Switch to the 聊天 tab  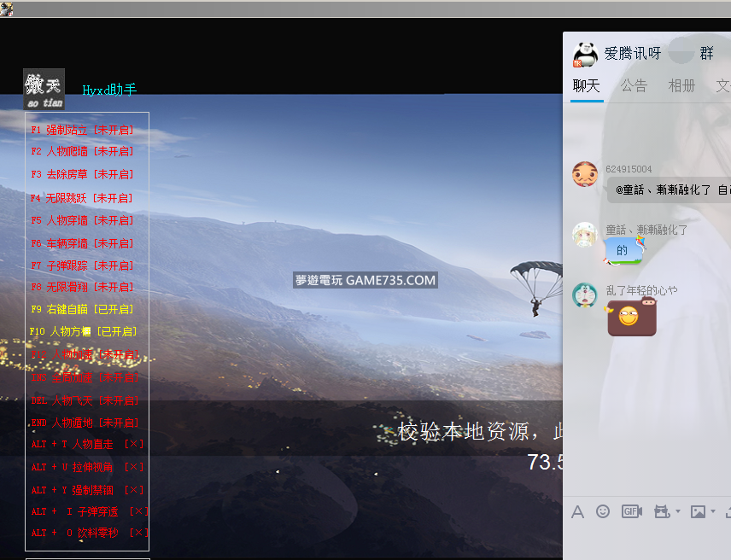pyautogui.click(x=587, y=86)
